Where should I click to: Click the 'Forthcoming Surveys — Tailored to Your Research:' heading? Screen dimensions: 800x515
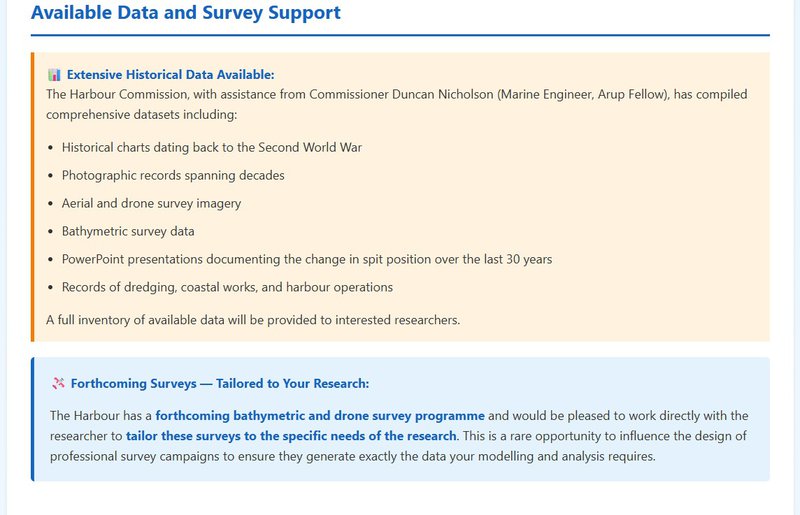(x=219, y=384)
